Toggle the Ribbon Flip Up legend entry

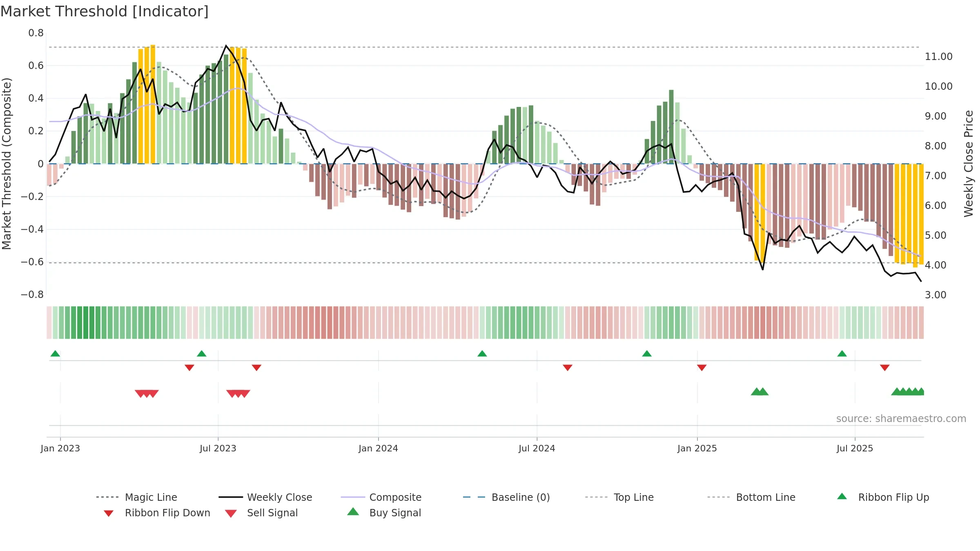(x=883, y=497)
